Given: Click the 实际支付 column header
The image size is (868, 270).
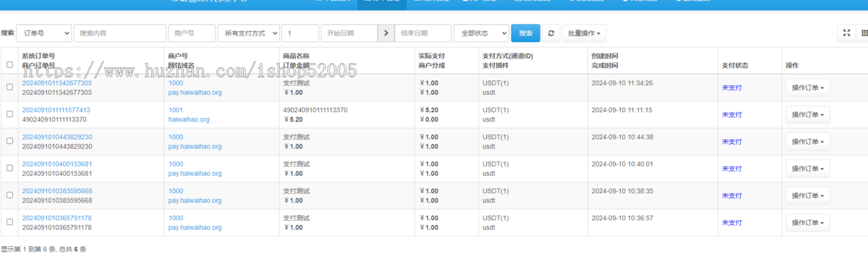Looking at the screenshot, I should coord(432,56).
